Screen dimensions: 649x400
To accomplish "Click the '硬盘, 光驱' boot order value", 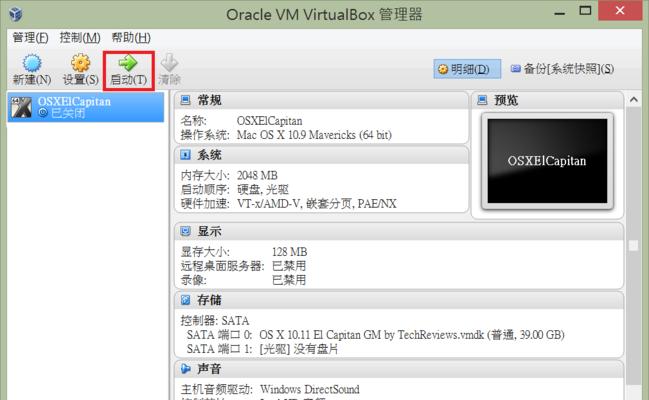I will (263, 190).
